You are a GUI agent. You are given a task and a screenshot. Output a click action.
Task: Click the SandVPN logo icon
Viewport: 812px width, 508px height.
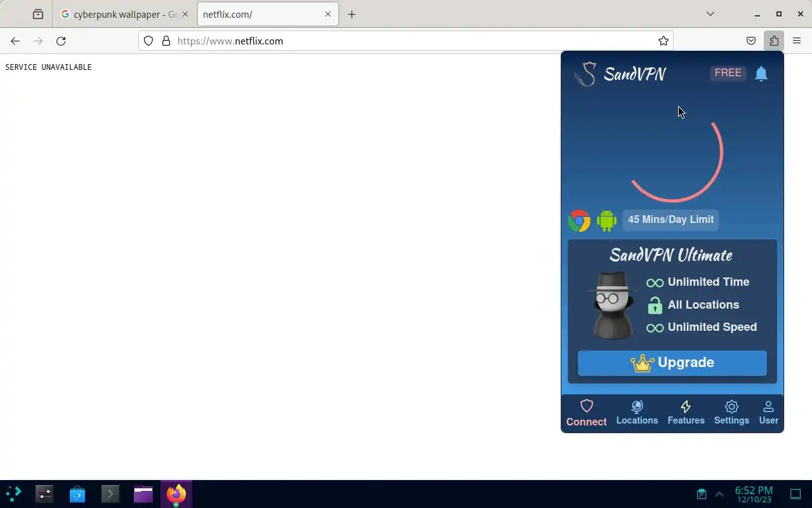click(586, 74)
